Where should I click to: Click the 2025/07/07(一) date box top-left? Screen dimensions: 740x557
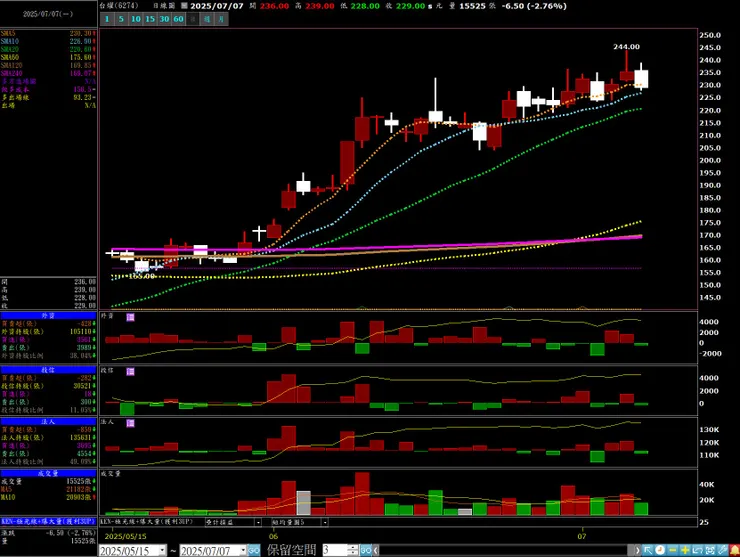[x=48, y=14]
